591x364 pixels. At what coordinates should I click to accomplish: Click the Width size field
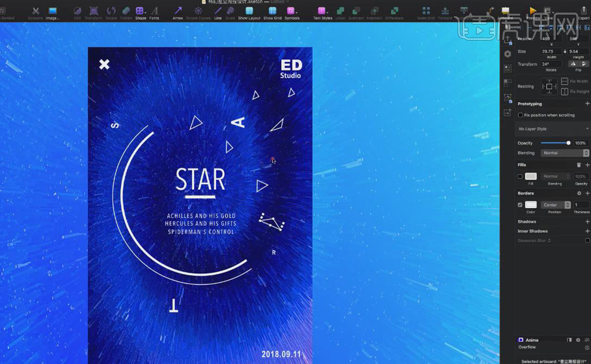551,51
